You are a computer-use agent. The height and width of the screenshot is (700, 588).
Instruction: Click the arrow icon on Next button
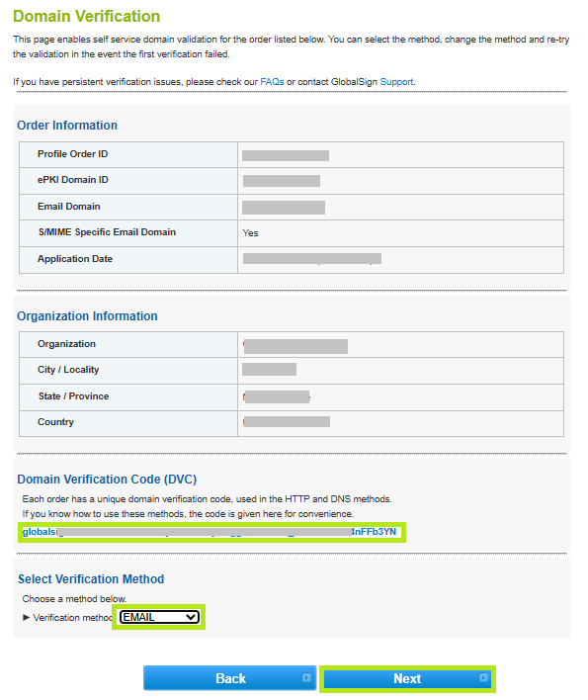coord(482,677)
